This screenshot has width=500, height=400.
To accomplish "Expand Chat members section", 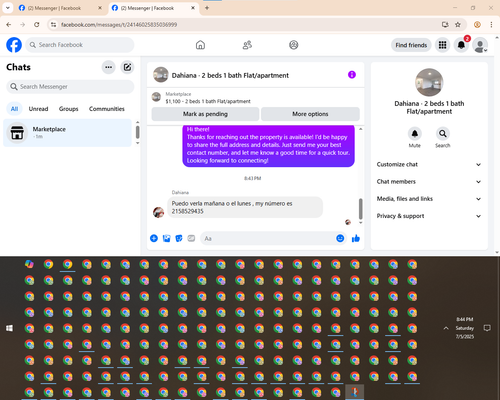I will (x=429, y=182).
